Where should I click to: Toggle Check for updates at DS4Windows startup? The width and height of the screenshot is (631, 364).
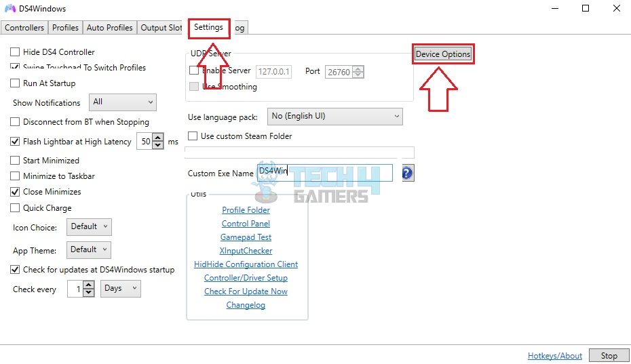pyautogui.click(x=15, y=270)
